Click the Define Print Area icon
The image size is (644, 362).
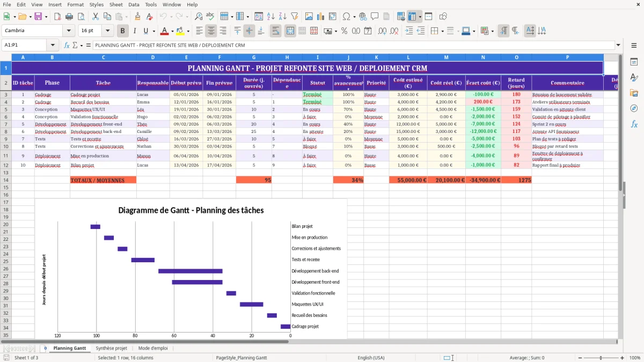point(401,17)
